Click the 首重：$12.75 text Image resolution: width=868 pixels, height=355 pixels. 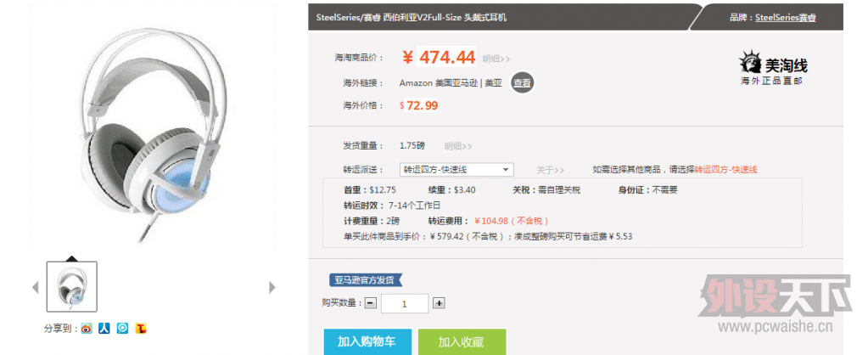pyautogui.click(x=370, y=190)
